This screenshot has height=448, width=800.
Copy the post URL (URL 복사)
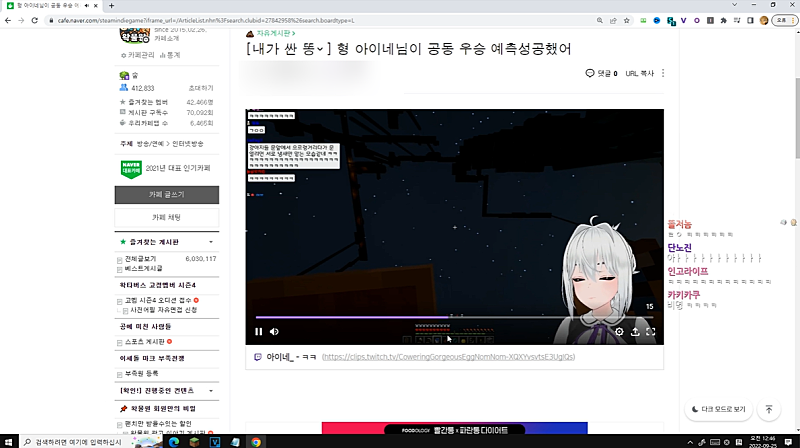point(639,73)
